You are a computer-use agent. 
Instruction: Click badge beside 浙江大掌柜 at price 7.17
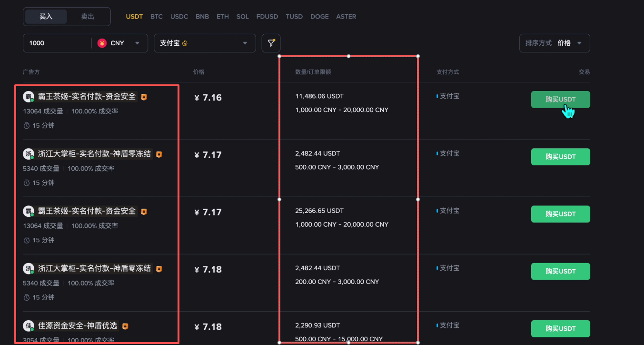159,154
